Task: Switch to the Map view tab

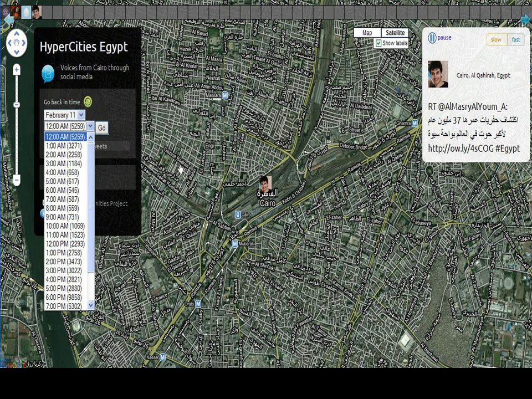Action: click(367, 33)
